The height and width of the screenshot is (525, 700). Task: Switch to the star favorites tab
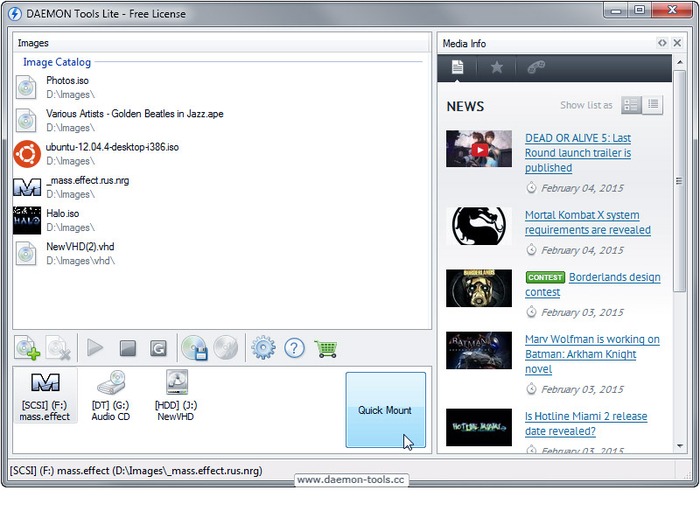click(496, 67)
